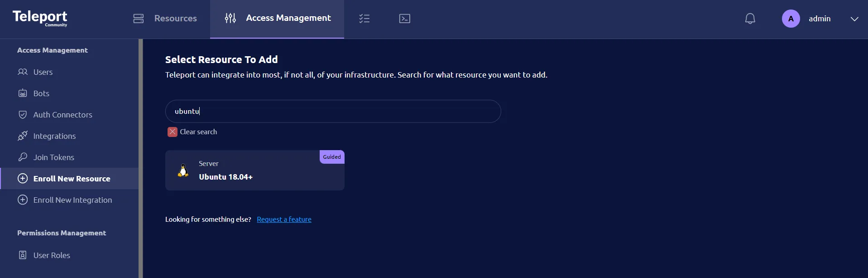Open Users in the sidebar
The height and width of the screenshot is (278, 868).
69,72
